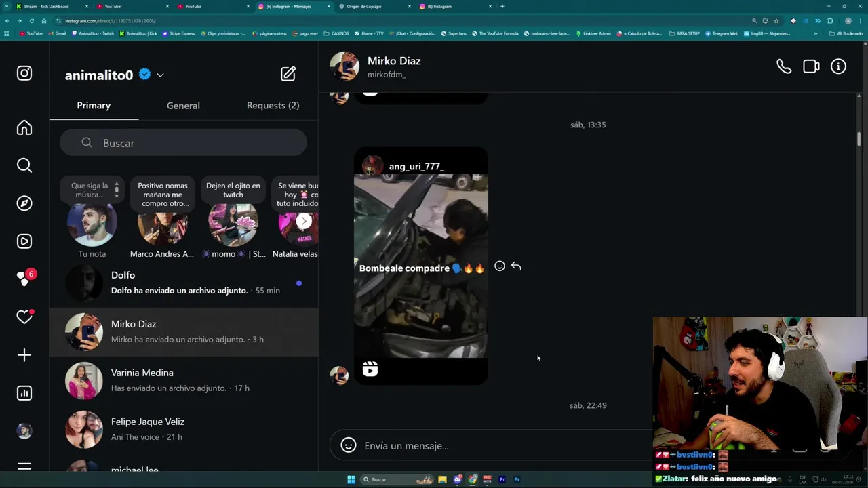Click the Buscar search field in messages
Viewport: 868px width, 488px height.
click(183, 143)
